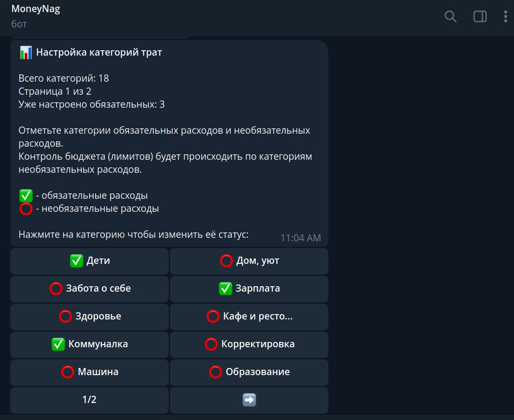The width and height of the screenshot is (514, 420).
Task: Click the bar chart emoji in message
Action: coord(26,52)
